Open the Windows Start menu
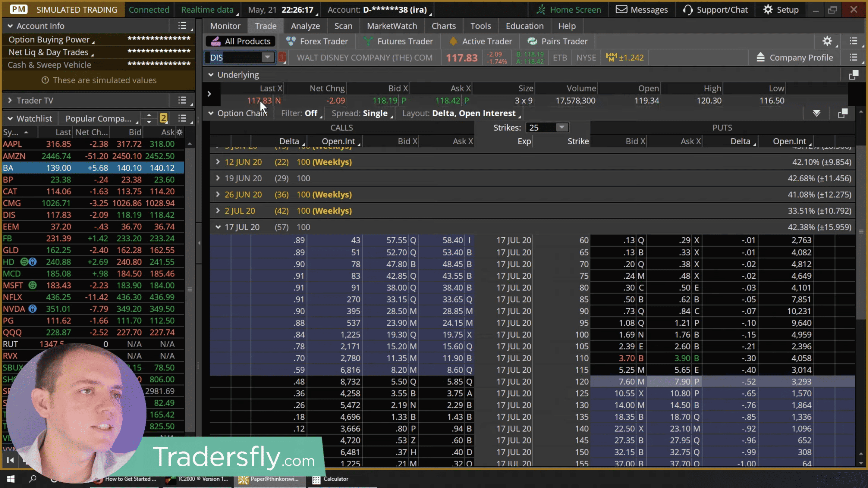Screen dimensions: 868x488 tap(11, 479)
